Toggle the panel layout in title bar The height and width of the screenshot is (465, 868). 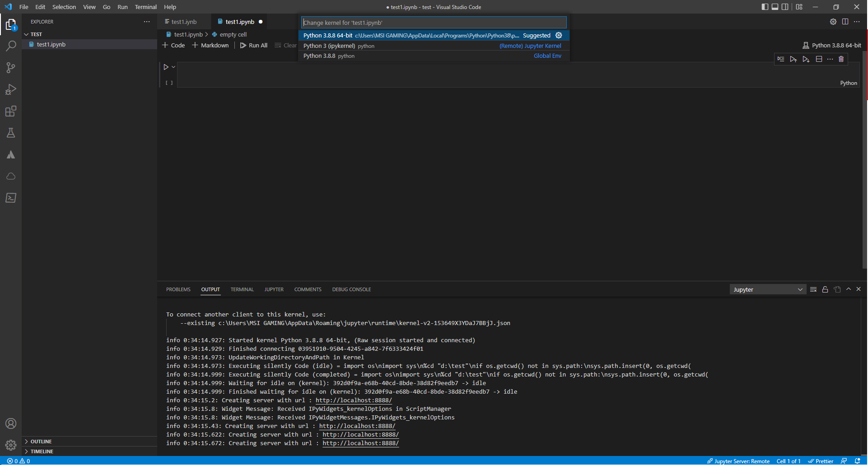coord(799,7)
